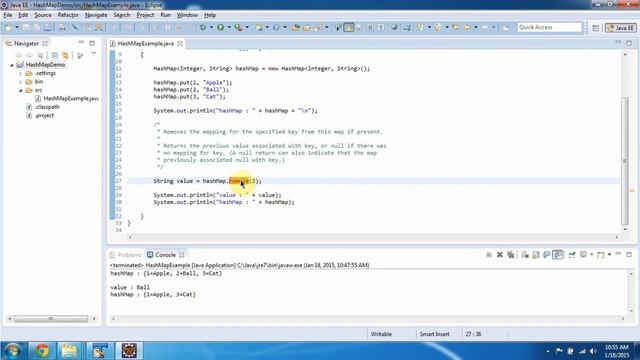Click the Windows Start button
640x360 pixels.
(13, 350)
